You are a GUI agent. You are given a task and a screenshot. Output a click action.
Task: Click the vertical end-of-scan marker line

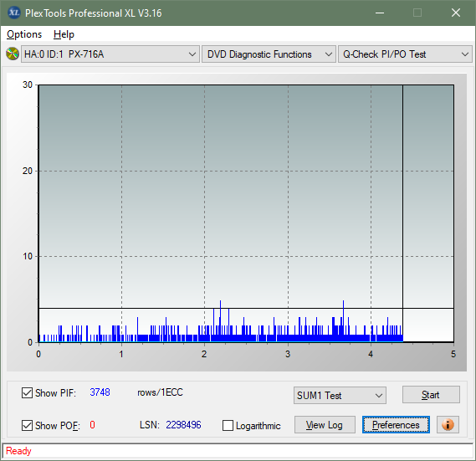click(x=403, y=213)
